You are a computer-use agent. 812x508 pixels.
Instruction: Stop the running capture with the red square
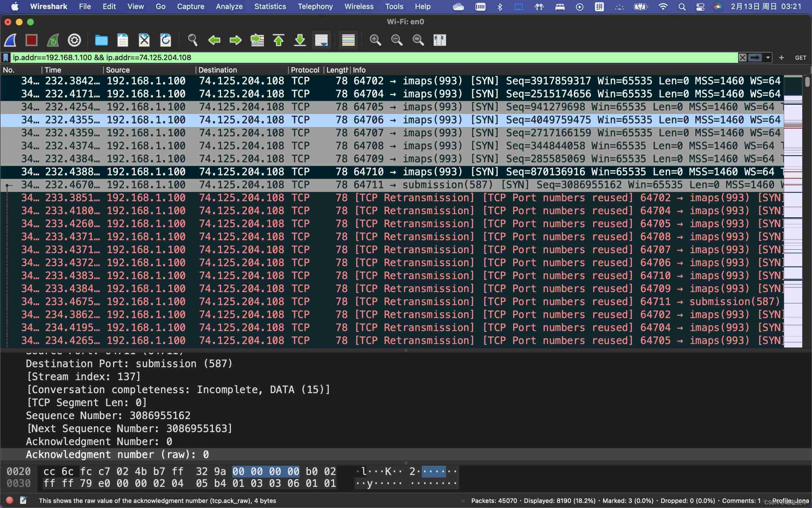31,40
